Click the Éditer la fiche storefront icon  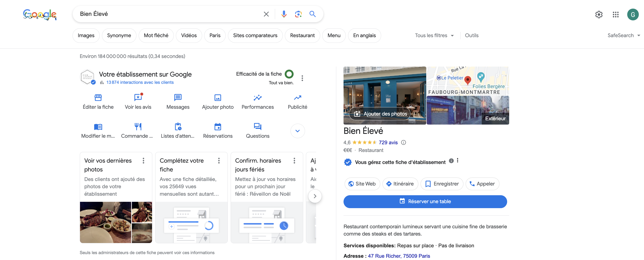(98, 97)
